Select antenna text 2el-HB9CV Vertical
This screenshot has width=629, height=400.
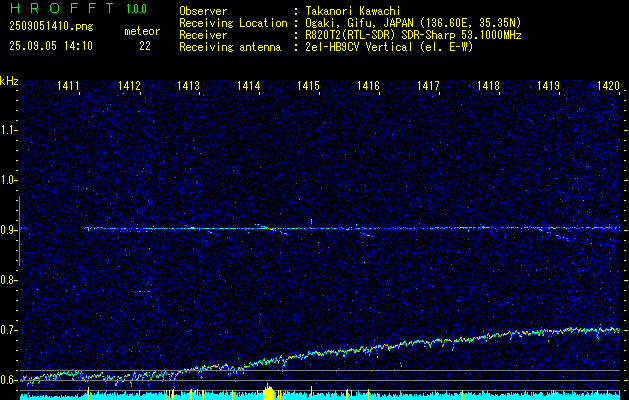tap(359, 47)
